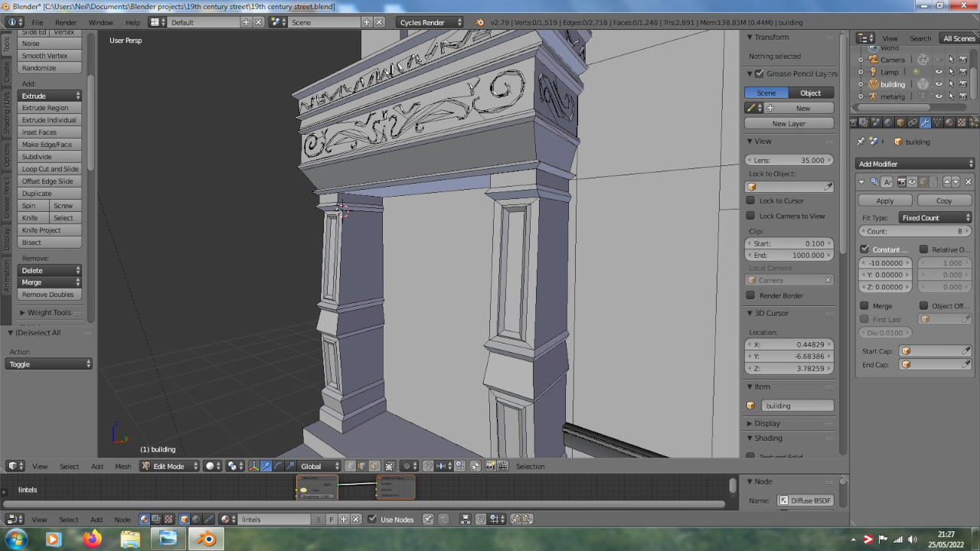Open the Mesh menu in the 3D viewport header
980x551 pixels.
pyautogui.click(x=123, y=466)
